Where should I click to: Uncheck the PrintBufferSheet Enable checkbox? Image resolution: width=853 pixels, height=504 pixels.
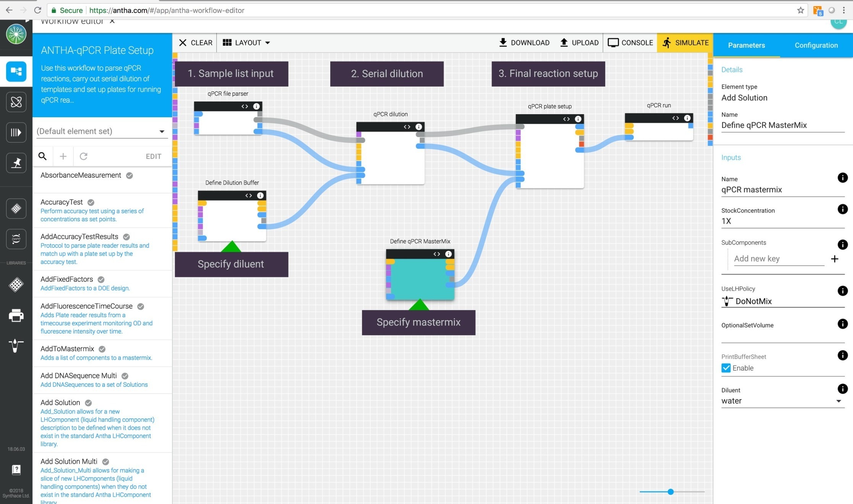(726, 368)
